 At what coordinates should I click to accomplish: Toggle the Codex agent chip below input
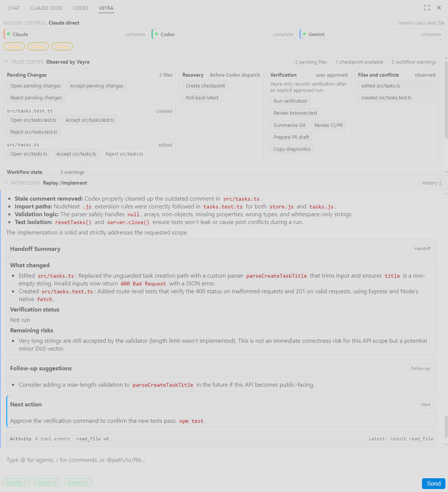coord(47,482)
